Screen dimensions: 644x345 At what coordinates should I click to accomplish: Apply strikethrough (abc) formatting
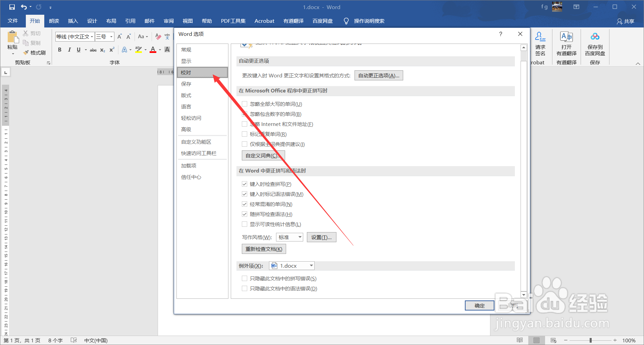pos(93,50)
